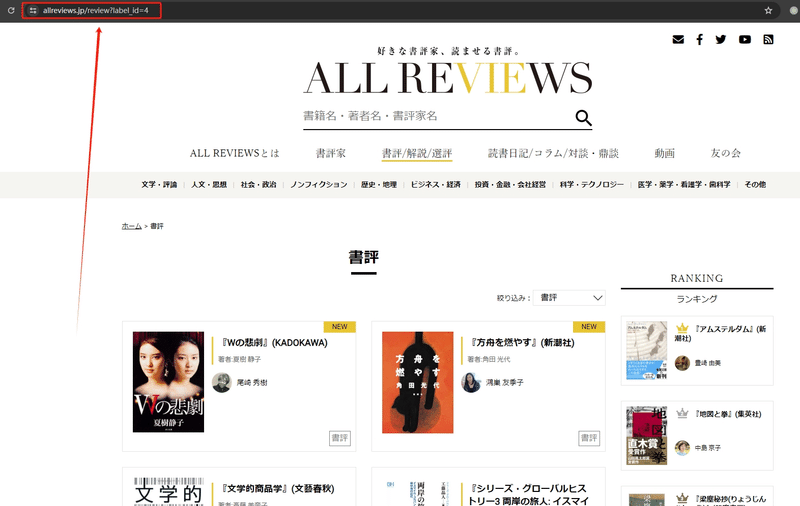Click reviewer avatar beside 尾崎 秀樹
The image size is (800, 506).
[x=221, y=382]
